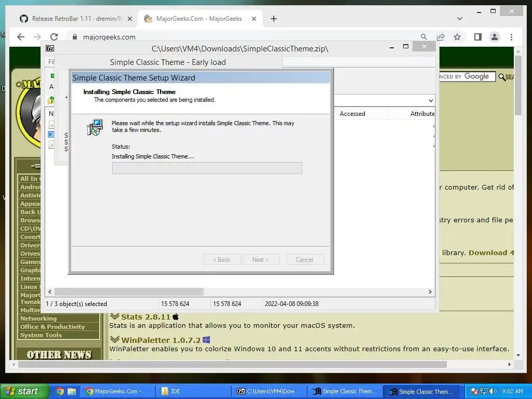
Task: Close the MajorGeeks.Com tab
Action: click(x=254, y=19)
